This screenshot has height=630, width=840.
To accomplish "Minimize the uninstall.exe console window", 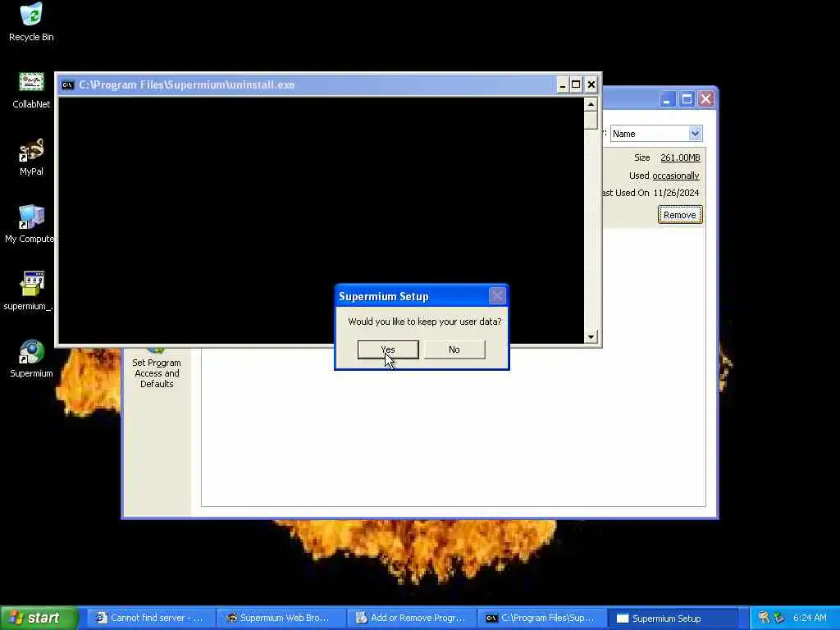I will [x=562, y=84].
